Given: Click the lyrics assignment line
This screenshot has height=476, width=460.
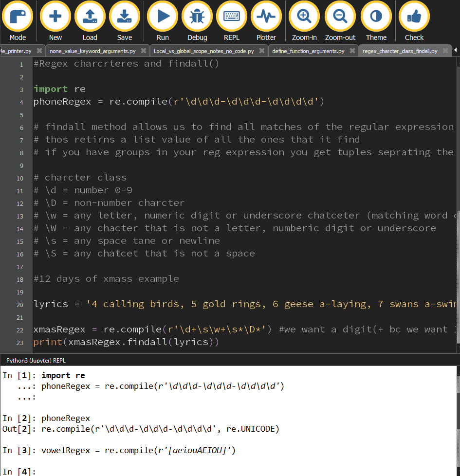Looking at the screenshot, I should pyautogui.click(x=244, y=304).
